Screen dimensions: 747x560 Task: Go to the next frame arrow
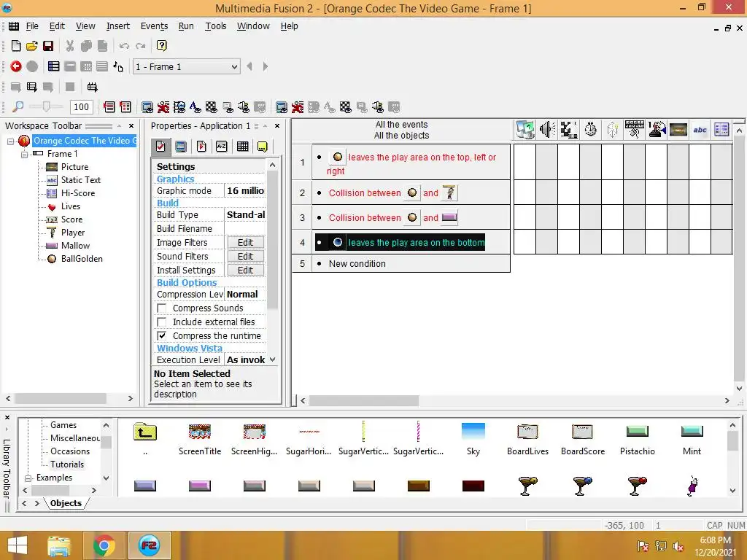(266, 66)
